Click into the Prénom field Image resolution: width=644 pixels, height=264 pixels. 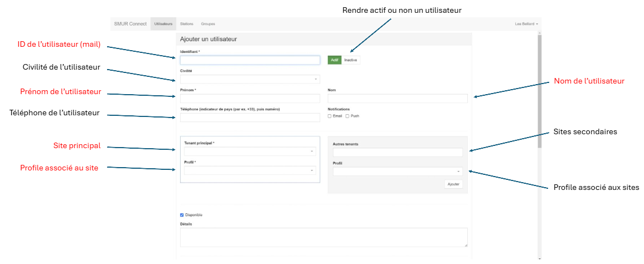click(250, 99)
